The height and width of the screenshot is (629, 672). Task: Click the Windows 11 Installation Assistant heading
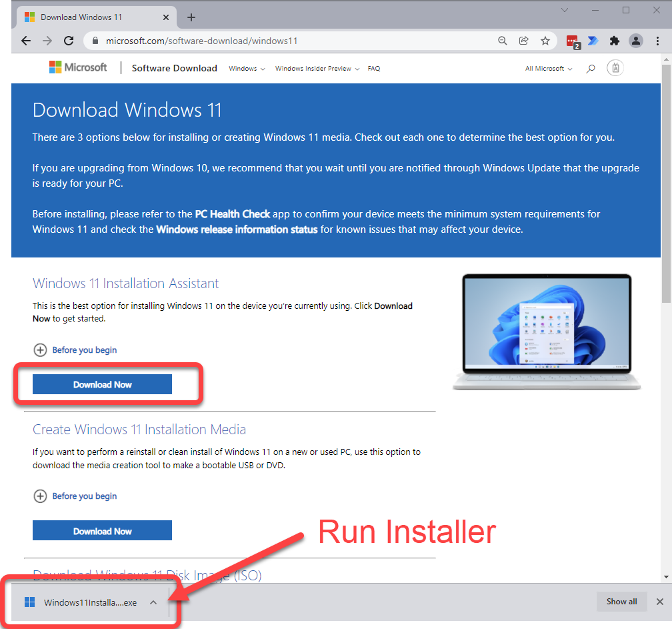coord(125,283)
